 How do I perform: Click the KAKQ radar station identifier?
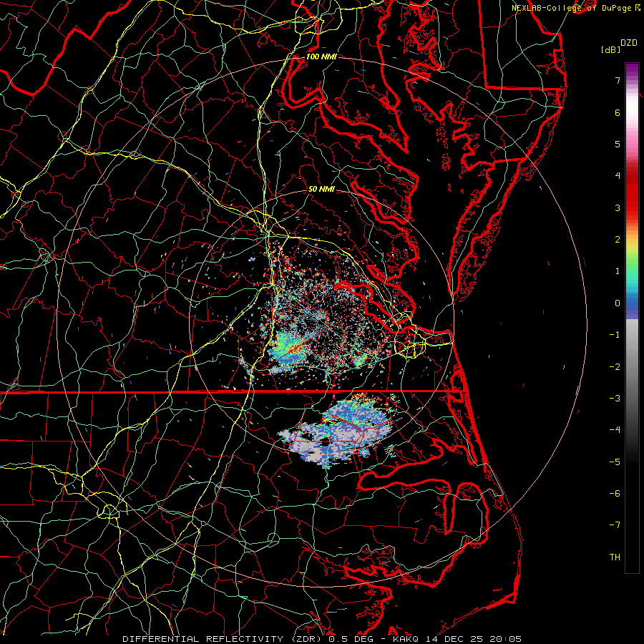coord(406,639)
